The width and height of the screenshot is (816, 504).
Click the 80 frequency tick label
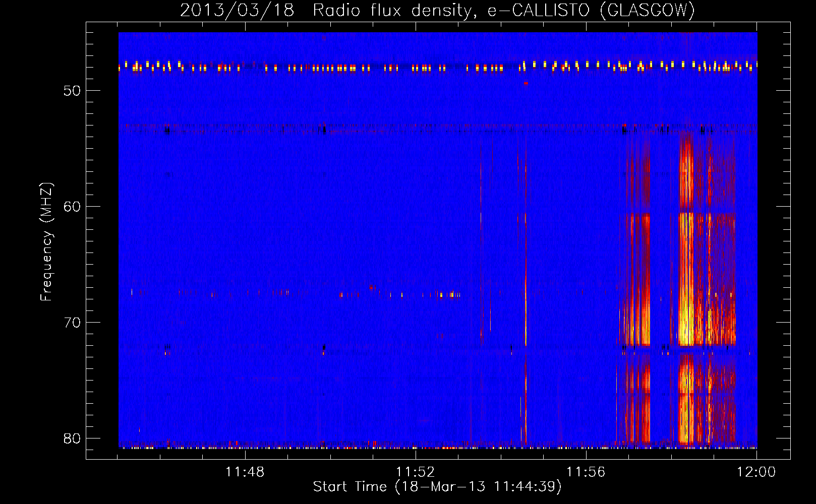(x=72, y=438)
